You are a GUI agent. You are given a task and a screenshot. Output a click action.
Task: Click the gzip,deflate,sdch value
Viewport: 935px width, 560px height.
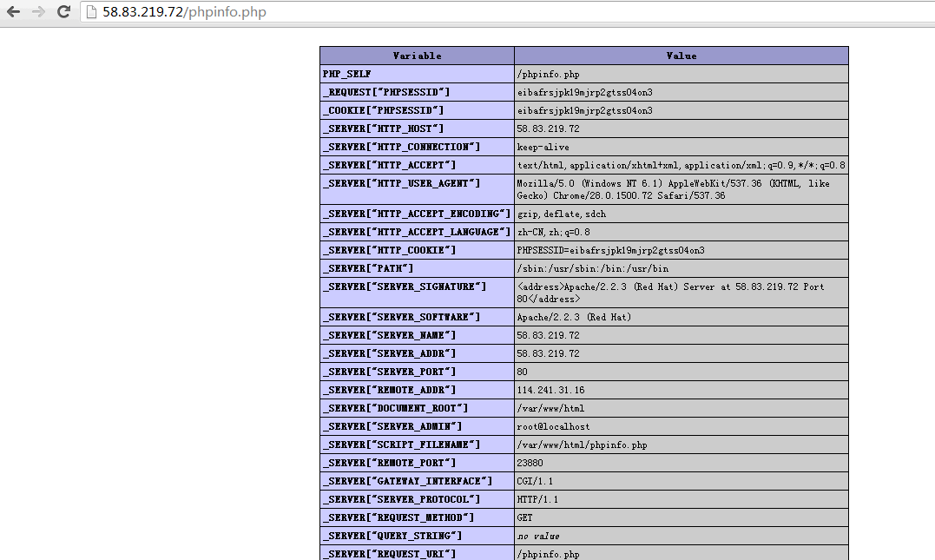tap(561, 214)
